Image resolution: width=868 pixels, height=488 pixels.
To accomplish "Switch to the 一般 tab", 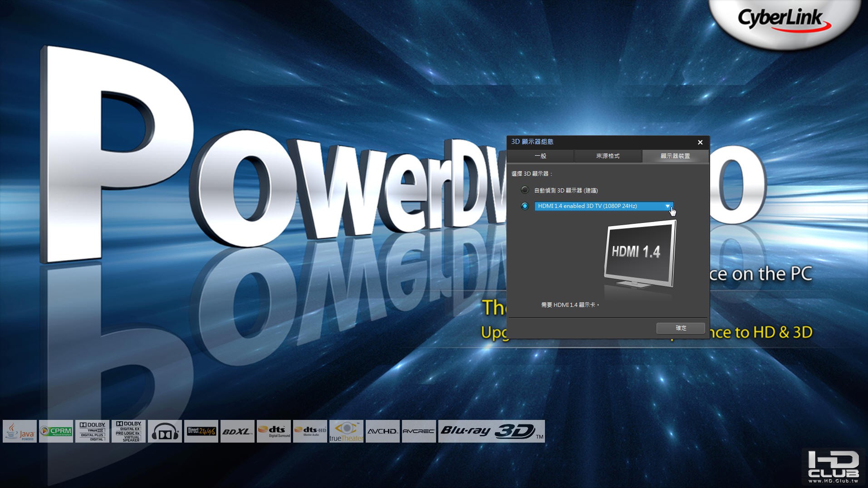I will click(540, 156).
